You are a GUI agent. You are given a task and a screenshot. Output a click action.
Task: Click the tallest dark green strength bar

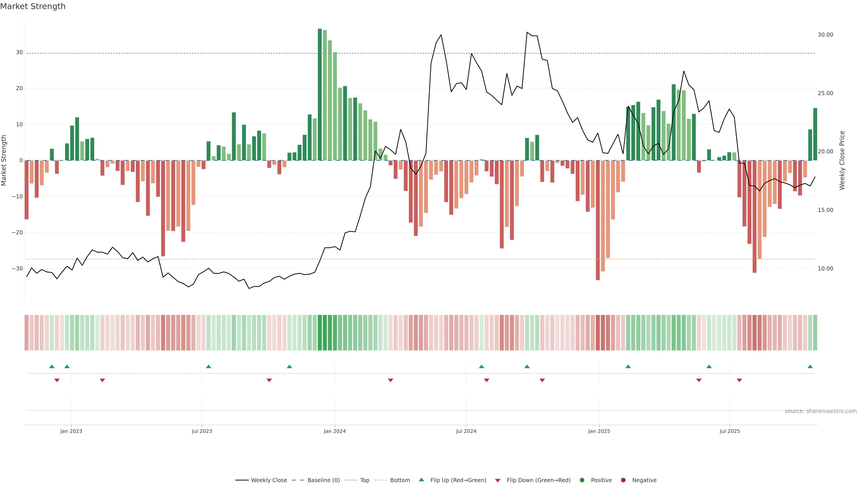320,94
